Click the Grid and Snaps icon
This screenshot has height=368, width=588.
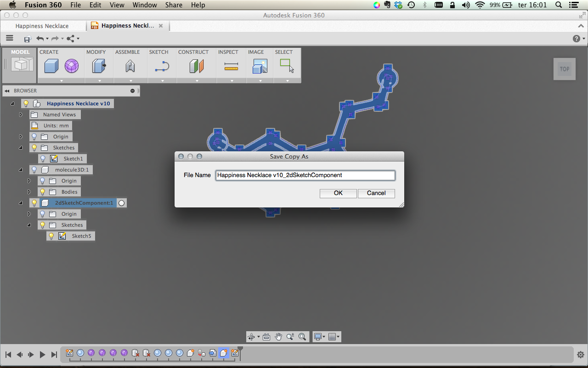pyautogui.click(x=332, y=337)
